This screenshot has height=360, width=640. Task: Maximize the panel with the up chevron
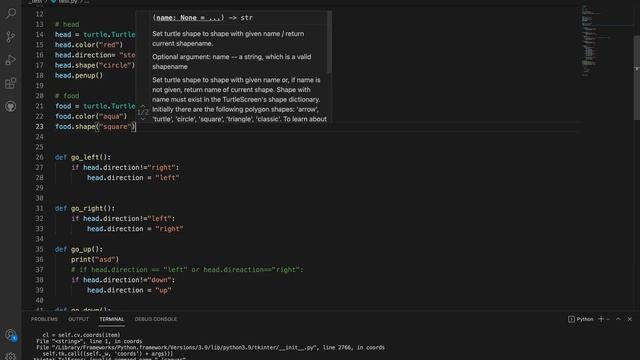(x=618, y=319)
